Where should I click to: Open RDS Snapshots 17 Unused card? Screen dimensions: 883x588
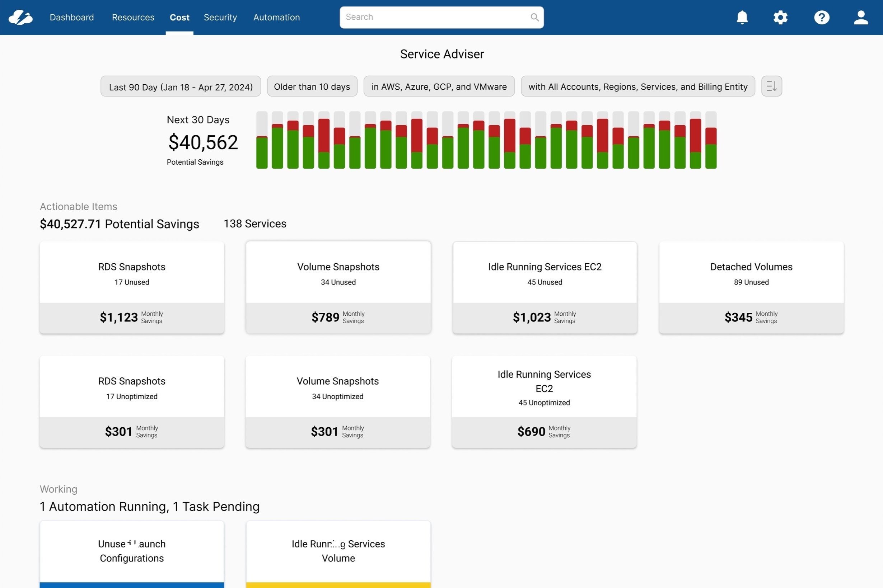tap(132, 287)
